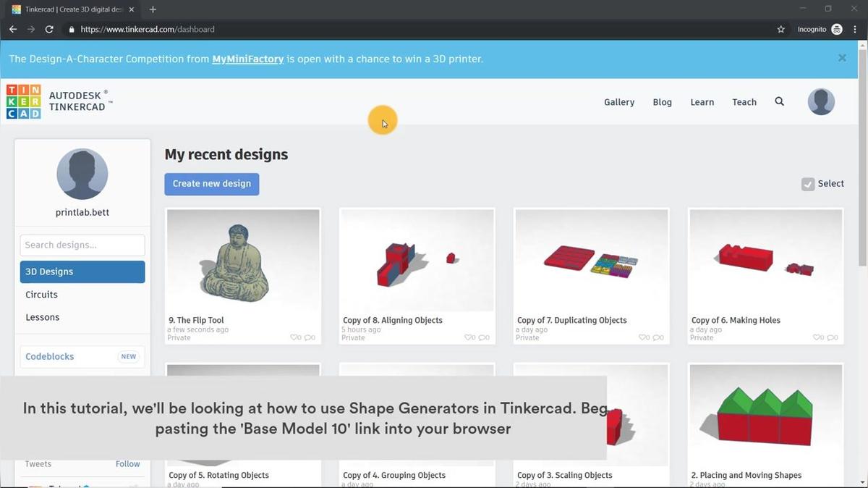
Task: Click Copy of 3. Scaling Objects title
Action: coord(565,476)
